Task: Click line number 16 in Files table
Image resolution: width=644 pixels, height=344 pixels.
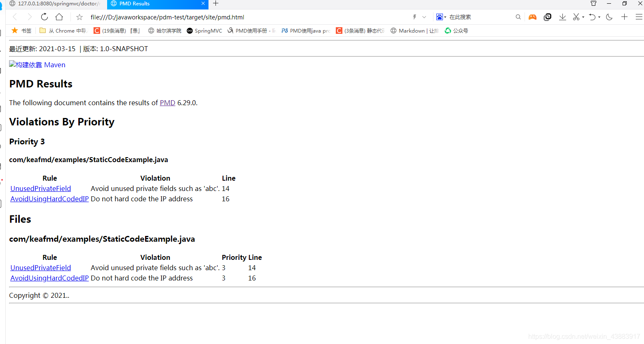Action: tap(252, 278)
